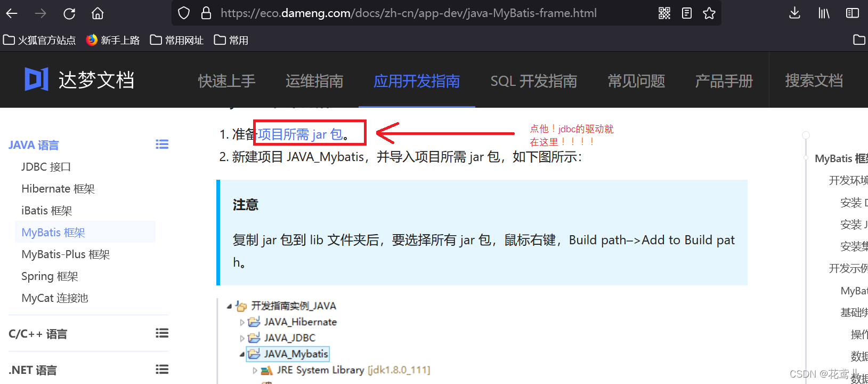Screen dimensions: 868x384
Task: Open the 快速上手 nav tab
Action: (227, 81)
